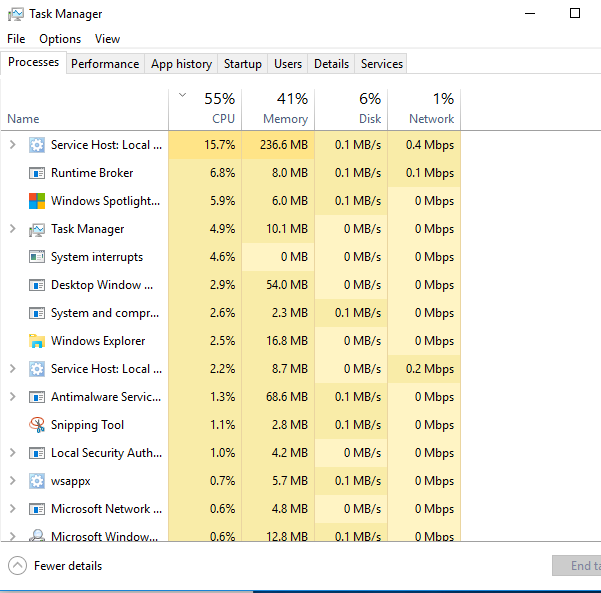Select the Windows Spotlight process name
Viewport: 601px width, 593px height.
click(x=105, y=201)
